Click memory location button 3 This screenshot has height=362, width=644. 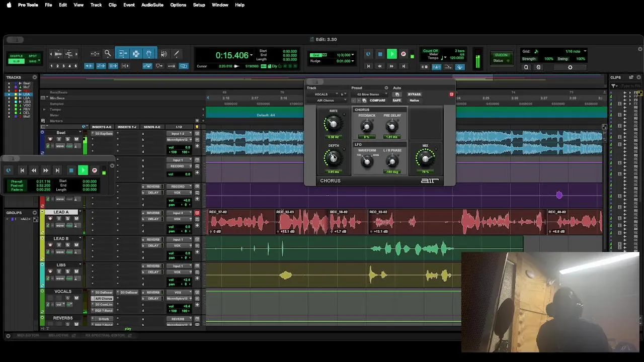[x=63, y=66]
